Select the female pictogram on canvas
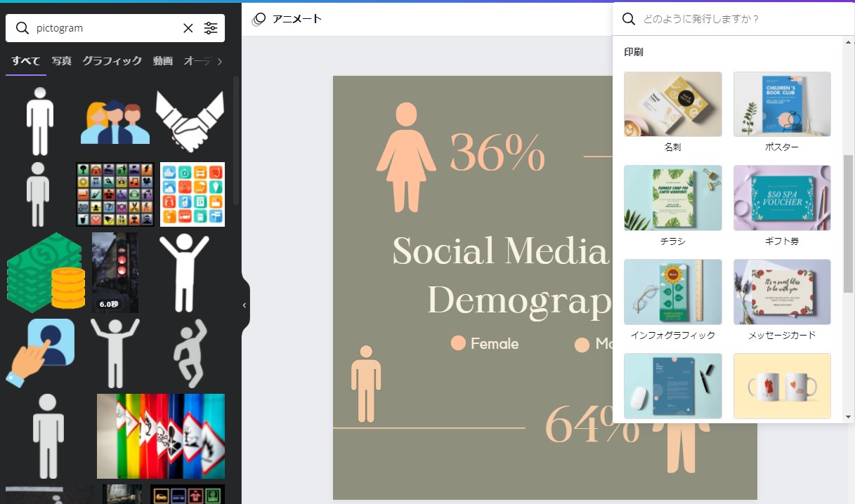The image size is (855, 504). [x=406, y=157]
